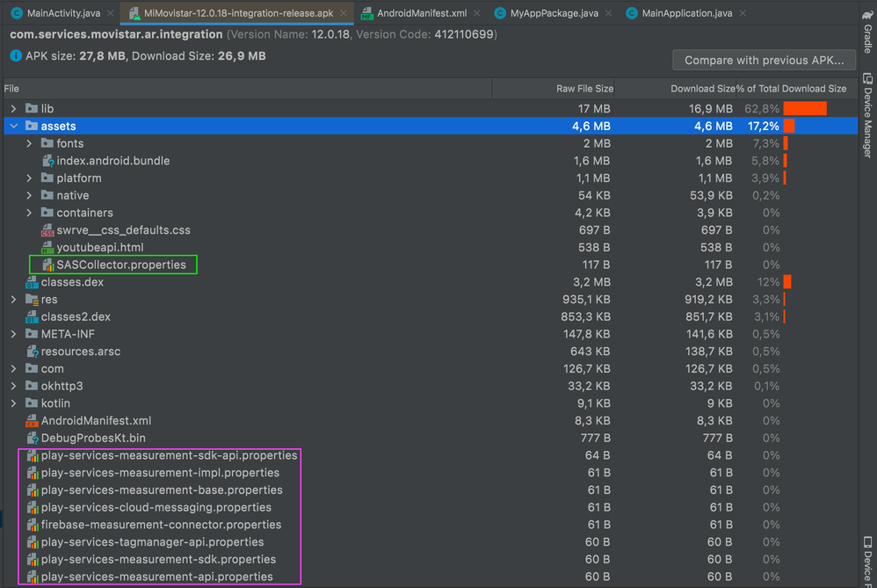
Task: Click the Raw File Size column header
Action: pos(584,89)
